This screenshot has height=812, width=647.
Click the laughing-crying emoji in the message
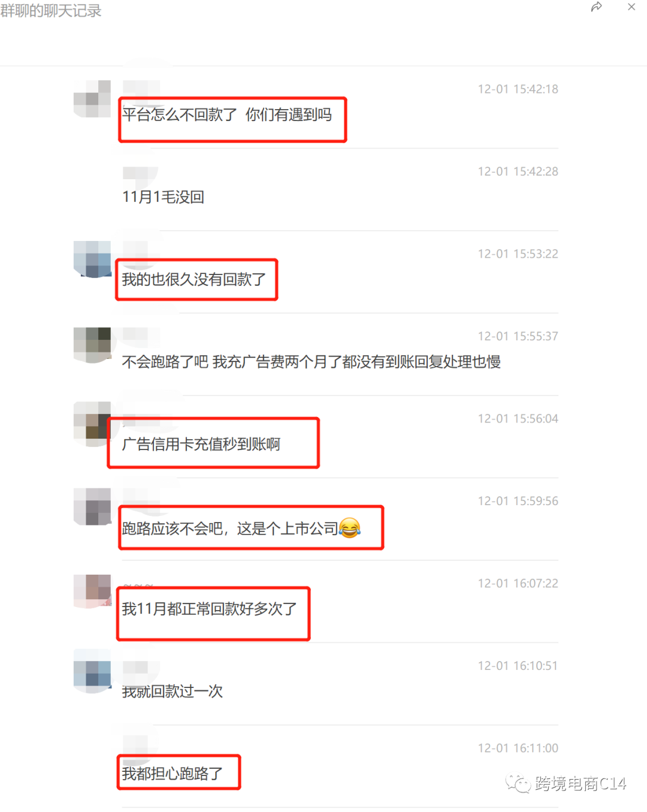[x=350, y=527]
